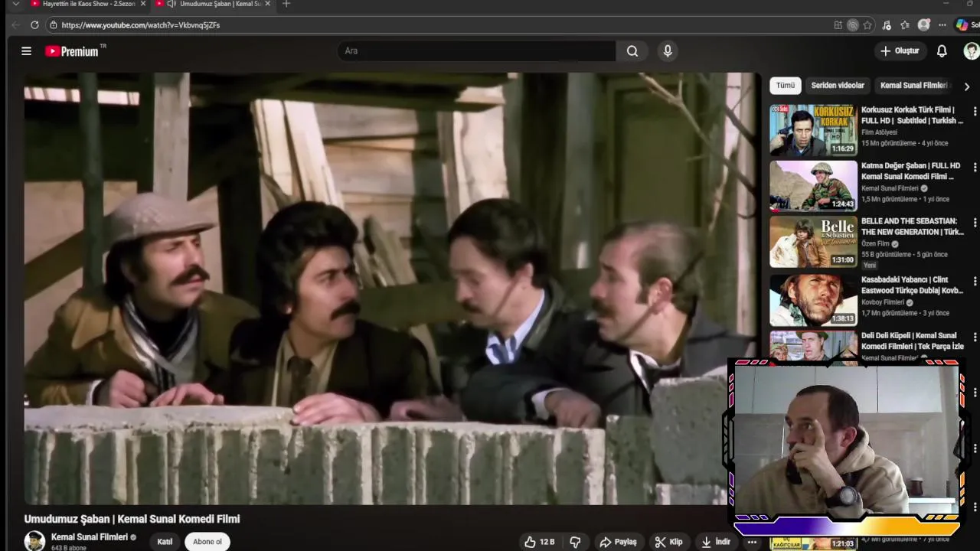Image resolution: width=980 pixels, height=551 pixels.
Task: Close the Umudumuz Şaban tab
Action: click(267, 4)
